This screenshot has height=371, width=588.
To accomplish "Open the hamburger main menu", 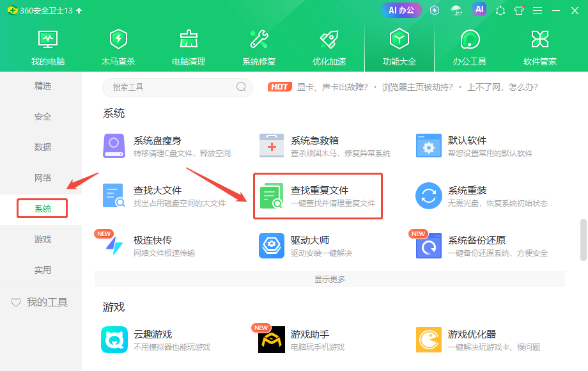I will click(x=538, y=10).
